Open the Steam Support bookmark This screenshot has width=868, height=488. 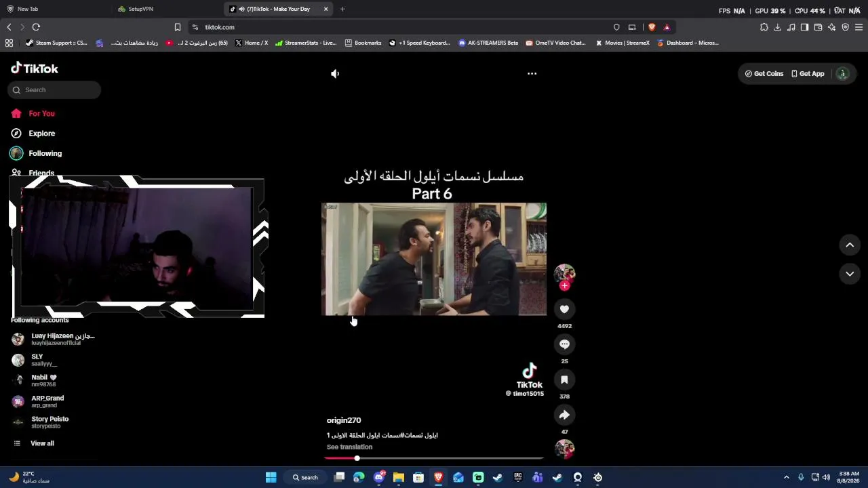point(56,43)
